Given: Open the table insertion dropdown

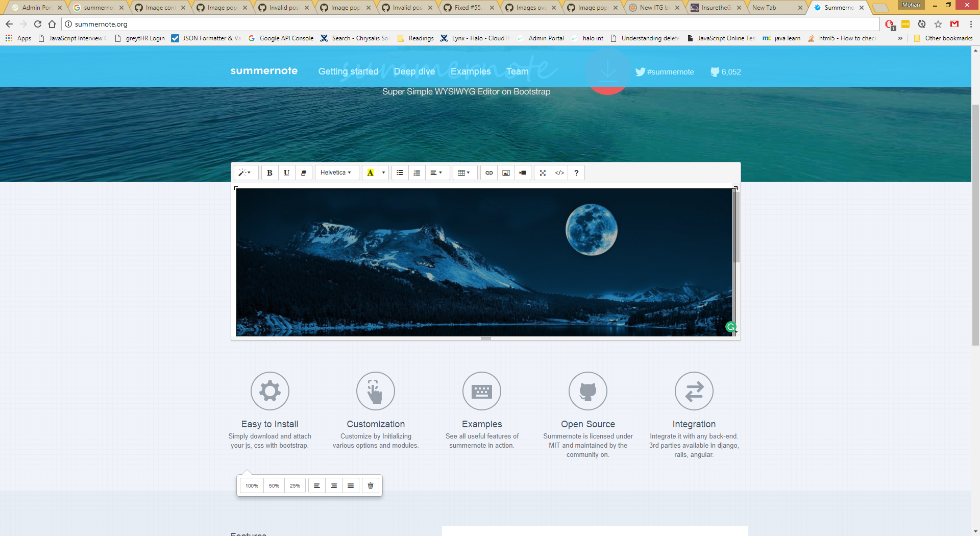Looking at the screenshot, I should tap(464, 173).
